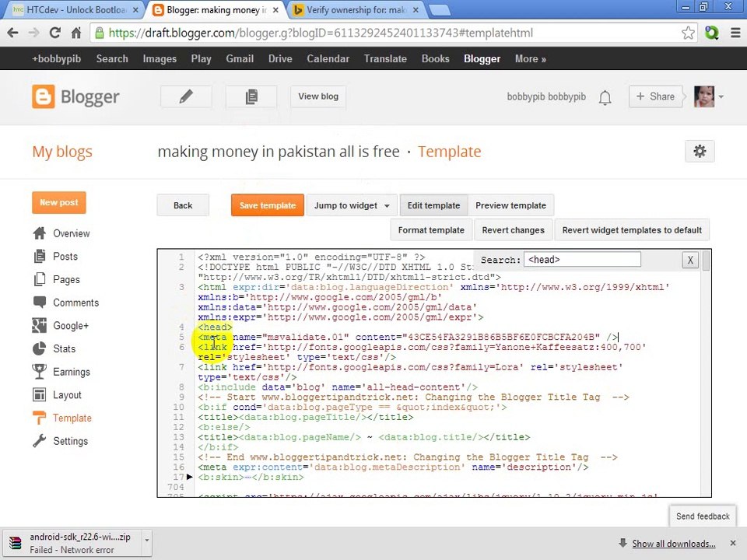Click the profile photo avatar
Image resolution: width=747 pixels, height=560 pixels.
click(704, 96)
